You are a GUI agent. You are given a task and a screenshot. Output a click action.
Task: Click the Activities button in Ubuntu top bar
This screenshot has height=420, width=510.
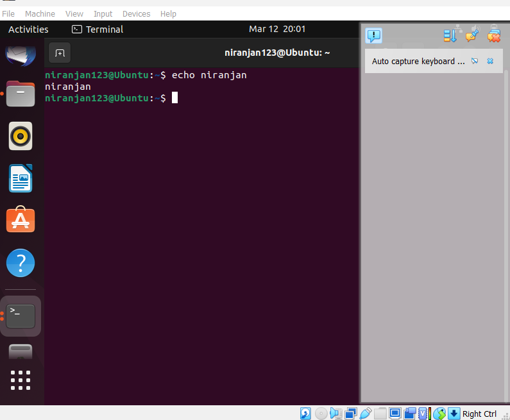28,29
